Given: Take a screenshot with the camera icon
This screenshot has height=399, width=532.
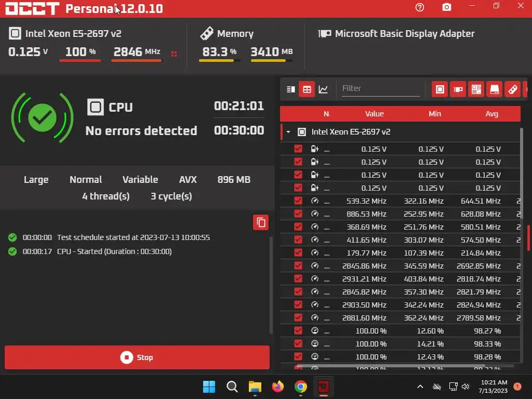Looking at the screenshot, I should [446, 7].
